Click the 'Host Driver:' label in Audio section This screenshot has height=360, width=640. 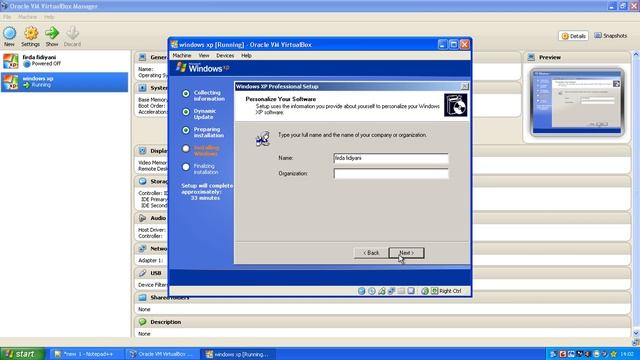click(151, 230)
